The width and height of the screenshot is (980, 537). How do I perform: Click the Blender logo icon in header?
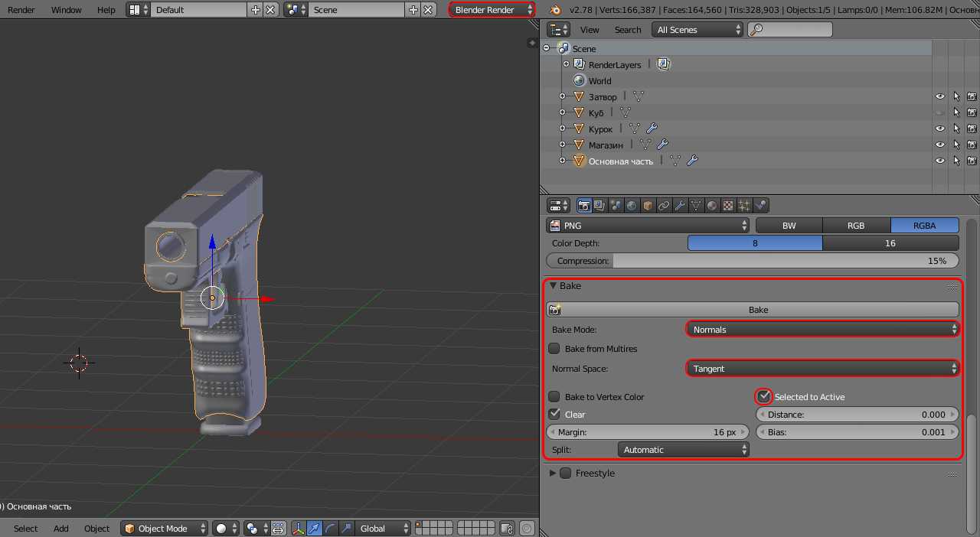[x=555, y=10]
